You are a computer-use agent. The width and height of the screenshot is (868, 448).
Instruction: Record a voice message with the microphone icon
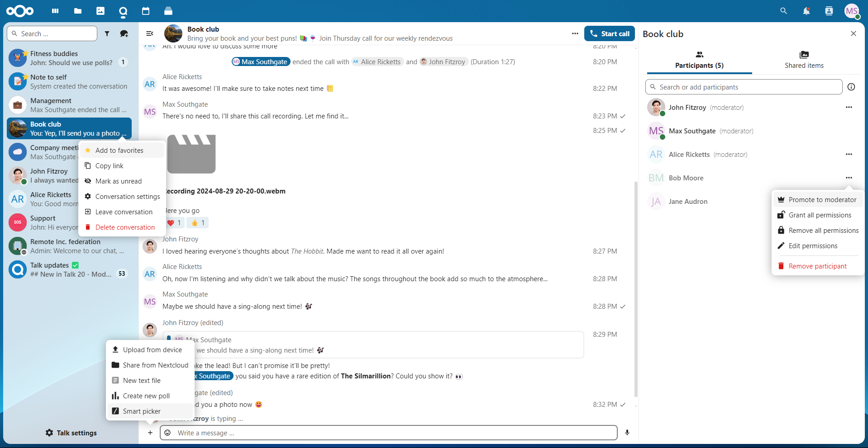tap(627, 433)
